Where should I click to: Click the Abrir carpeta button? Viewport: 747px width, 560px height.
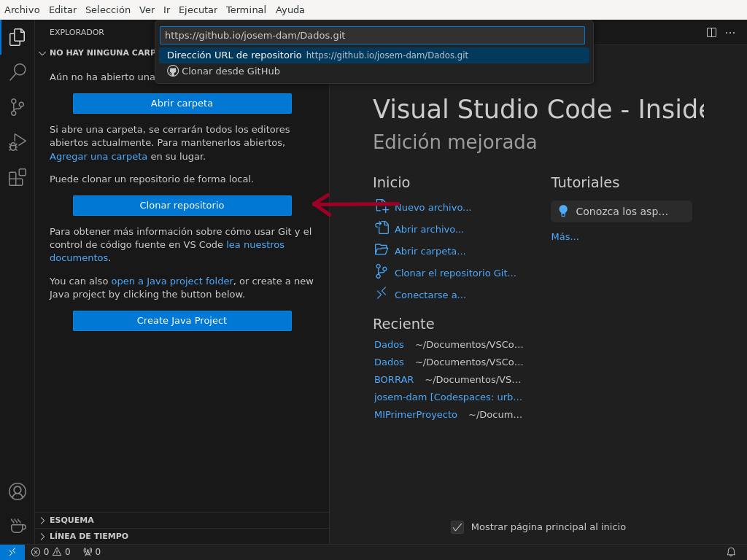pyautogui.click(x=182, y=104)
